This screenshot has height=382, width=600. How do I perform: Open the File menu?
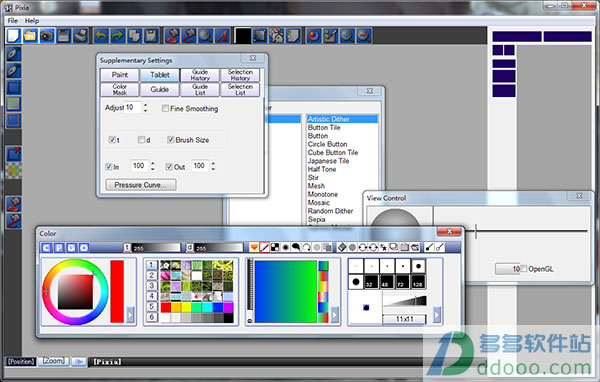[13, 21]
